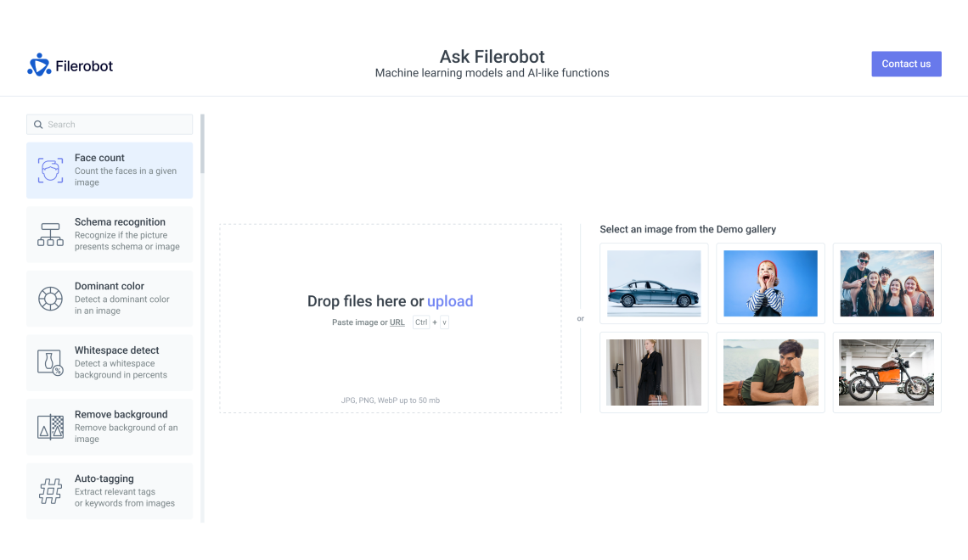Click the upload link
Screen dimensions: 968x560
point(450,301)
